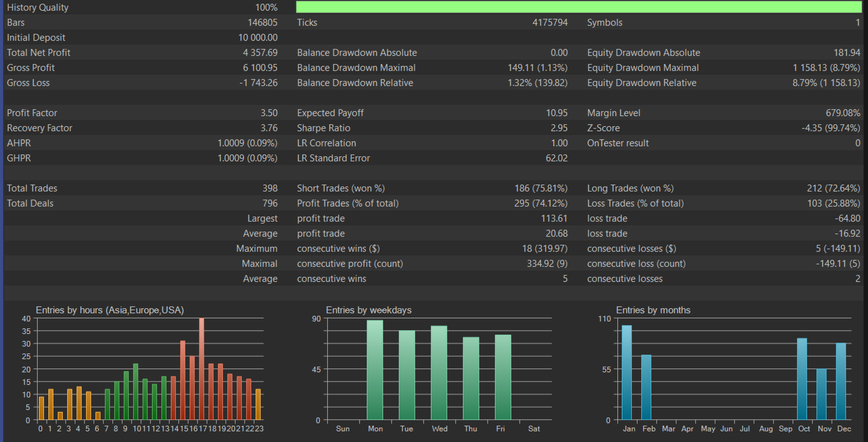Click the hour 10 green bar in hours chart
The height and width of the screenshot is (442, 868).
(x=136, y=392)
